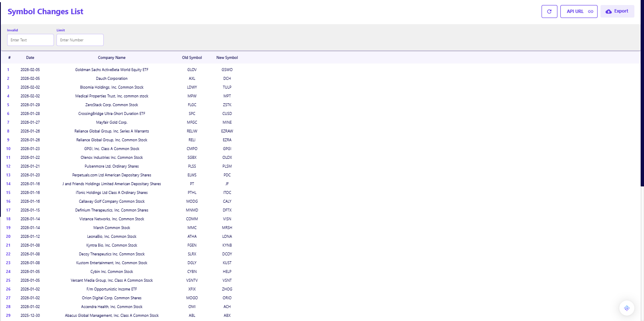Click the API URL link button
Image resolution: width=644 pixels, height=321 pixels.
point(579,11)
